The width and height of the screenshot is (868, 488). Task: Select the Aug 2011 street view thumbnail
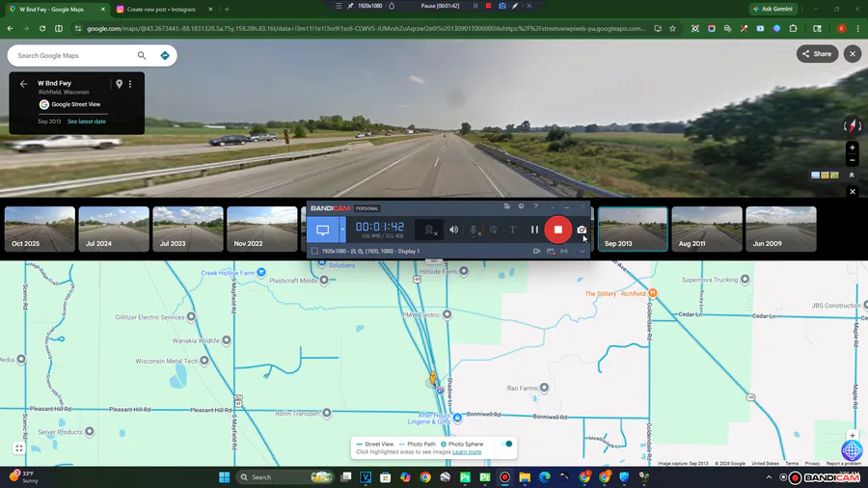707,230
